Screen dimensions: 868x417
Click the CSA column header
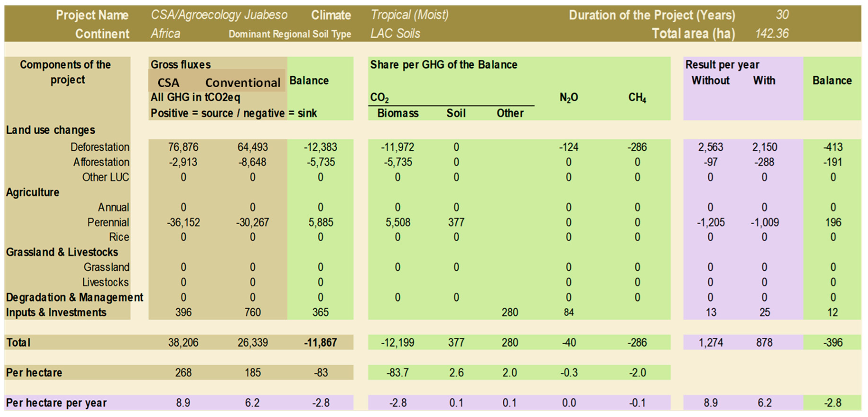pyautogui.click(x=168, y=82)
